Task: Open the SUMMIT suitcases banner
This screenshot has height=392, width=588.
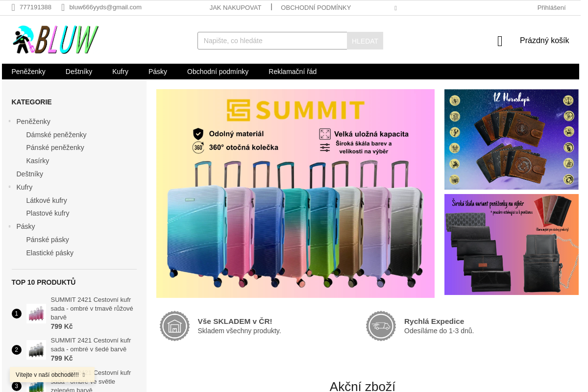Action: coord(295,193)
